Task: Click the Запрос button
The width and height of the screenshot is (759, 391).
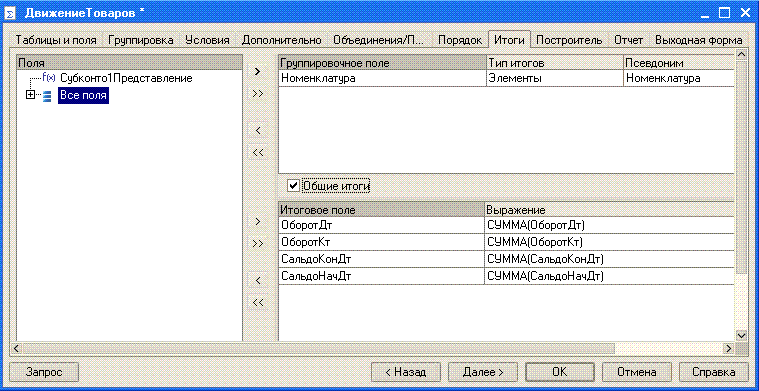Action: click(x=44, y=372)
